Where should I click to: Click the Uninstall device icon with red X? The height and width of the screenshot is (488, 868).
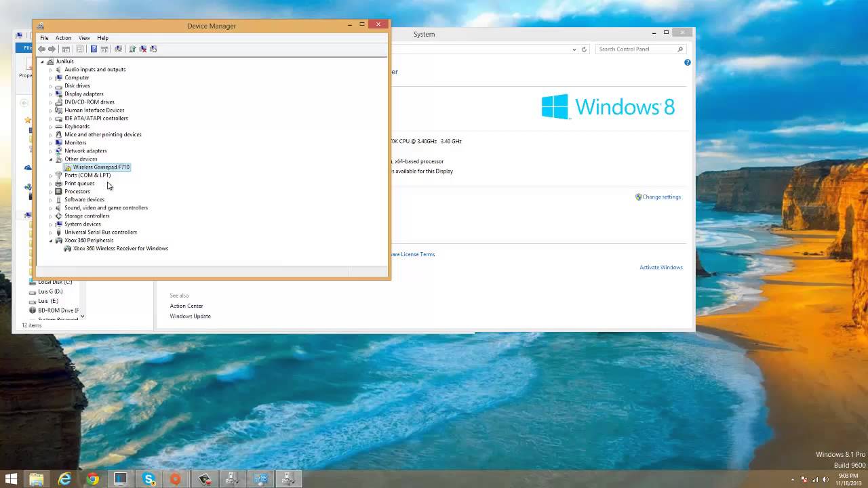pyautogui.click(x=143, y=49)
